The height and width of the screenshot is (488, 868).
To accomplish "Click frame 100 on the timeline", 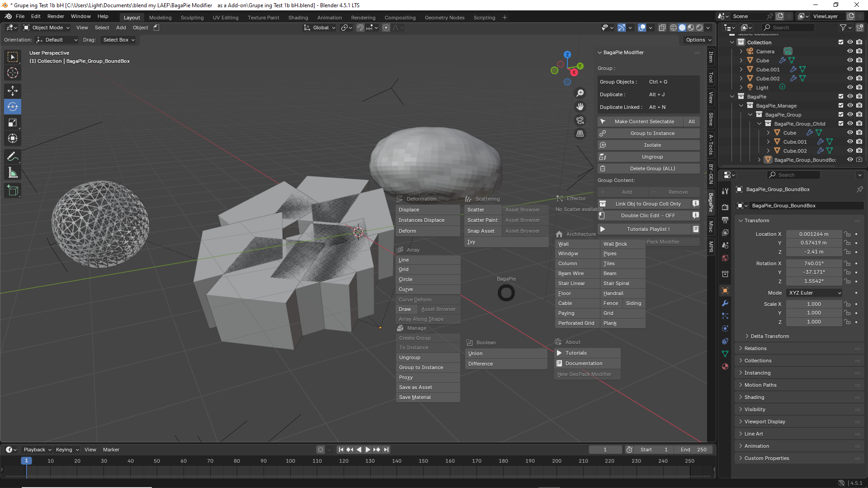I will click(x=290, y=461).
